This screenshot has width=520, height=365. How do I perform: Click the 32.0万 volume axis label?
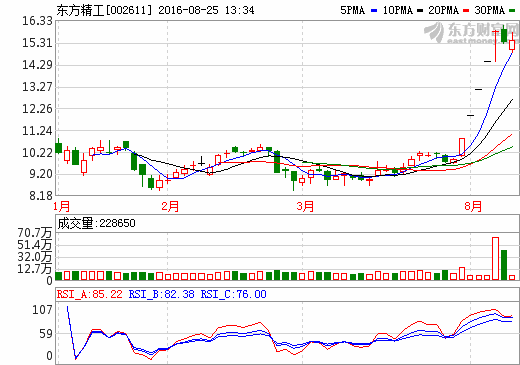point(35,257)
